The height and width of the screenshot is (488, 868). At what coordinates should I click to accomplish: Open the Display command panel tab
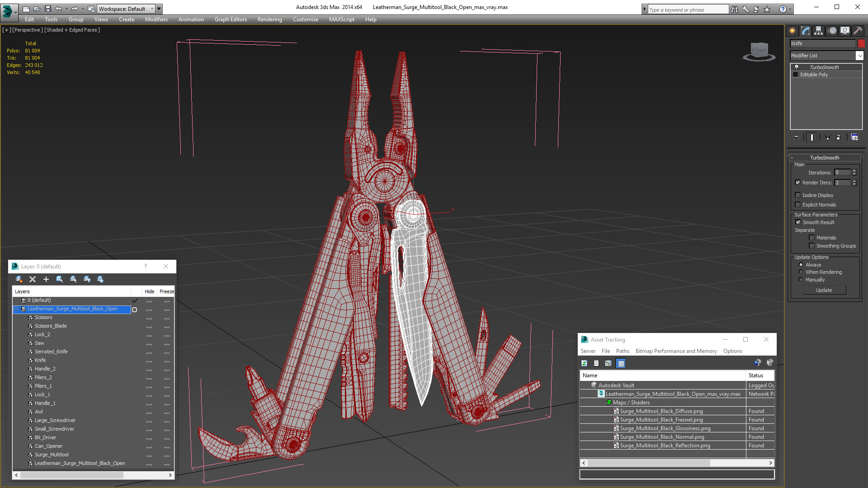point(844,31)
